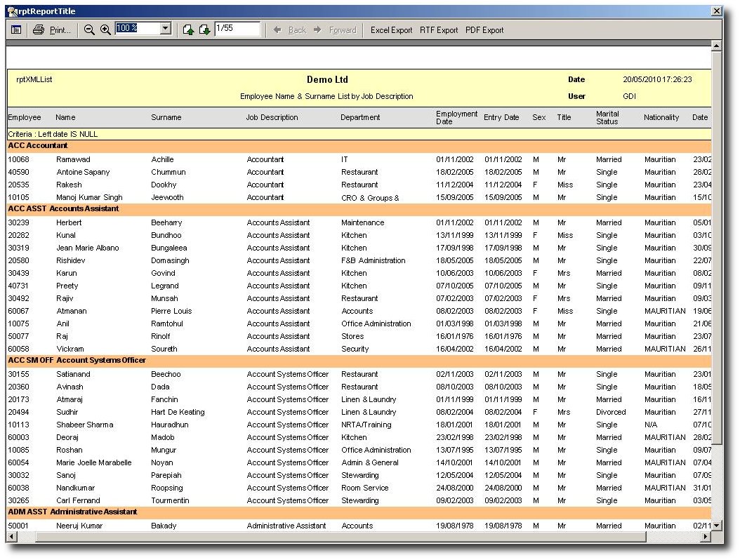Click the Forward arrow in the toolbar
The width and height of the screenshot is (740, 560).
point(317,29)
